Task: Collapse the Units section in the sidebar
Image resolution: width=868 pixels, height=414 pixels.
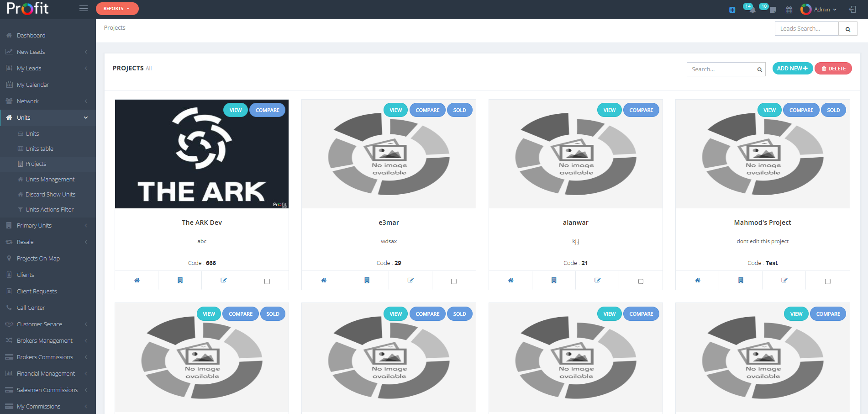Action: pos(48,117)
